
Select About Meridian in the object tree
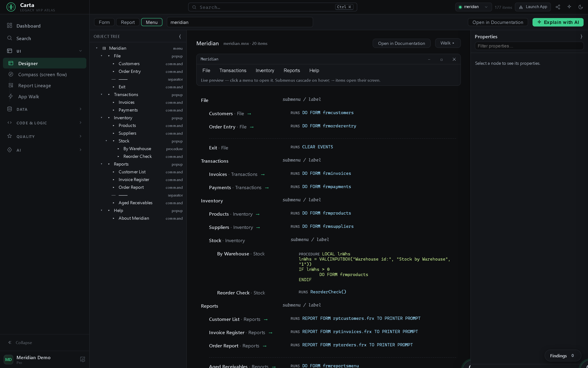tap(138, 218)
